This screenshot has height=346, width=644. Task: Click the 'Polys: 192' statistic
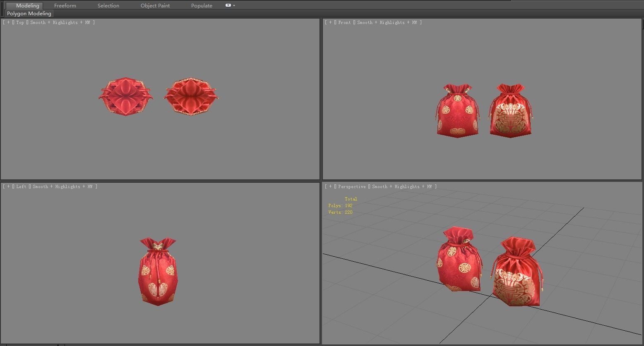coord(340,205)
